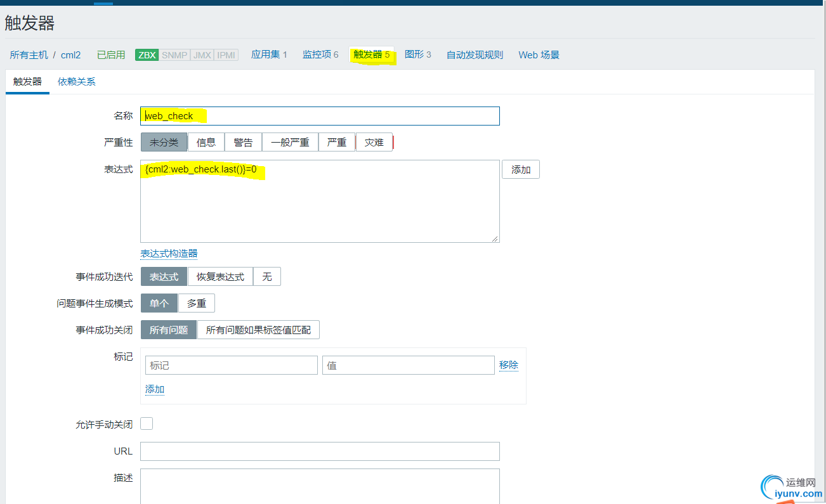826x504 pixels.
Task: Set 问题事件生成模式 to 单个
Action: coord(159,304)
